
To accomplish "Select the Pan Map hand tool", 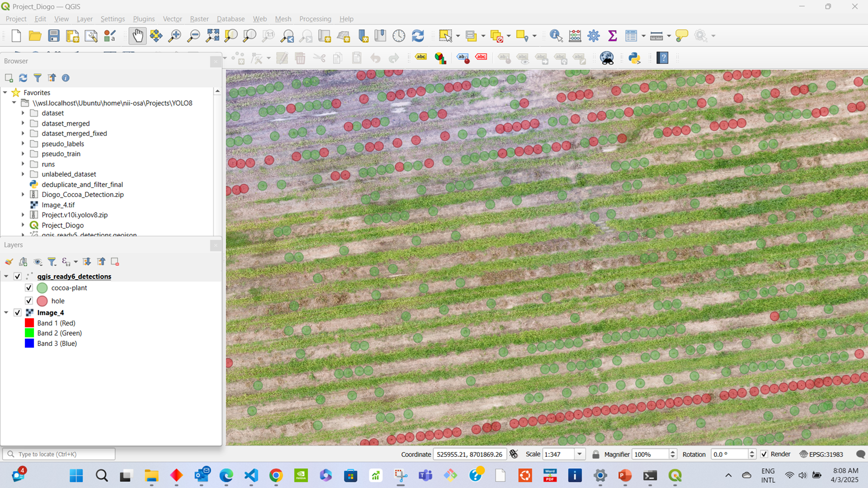I will coord(138,36).
